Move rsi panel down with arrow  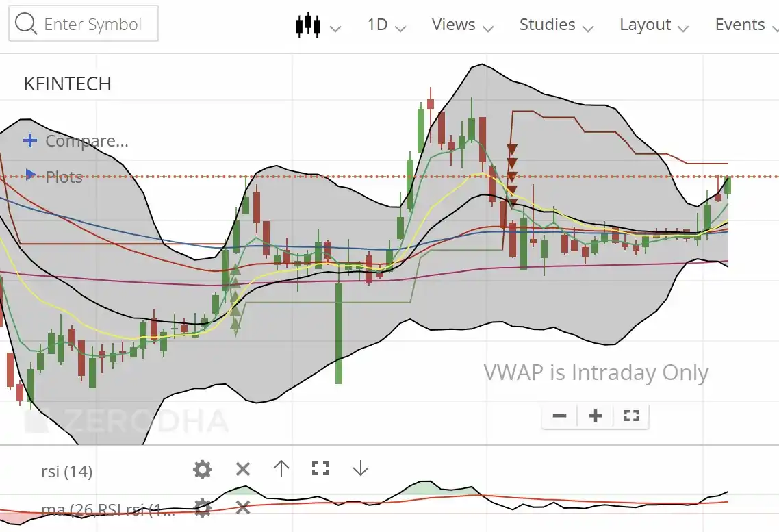click(x=360, y=468)
